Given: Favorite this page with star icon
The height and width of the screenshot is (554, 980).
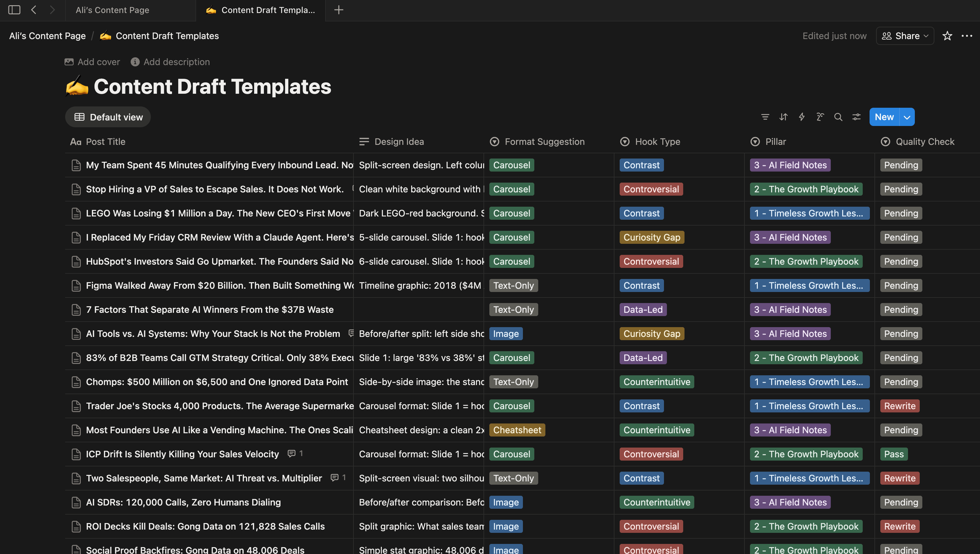Looking at the screenshot, I should (947, 36).
